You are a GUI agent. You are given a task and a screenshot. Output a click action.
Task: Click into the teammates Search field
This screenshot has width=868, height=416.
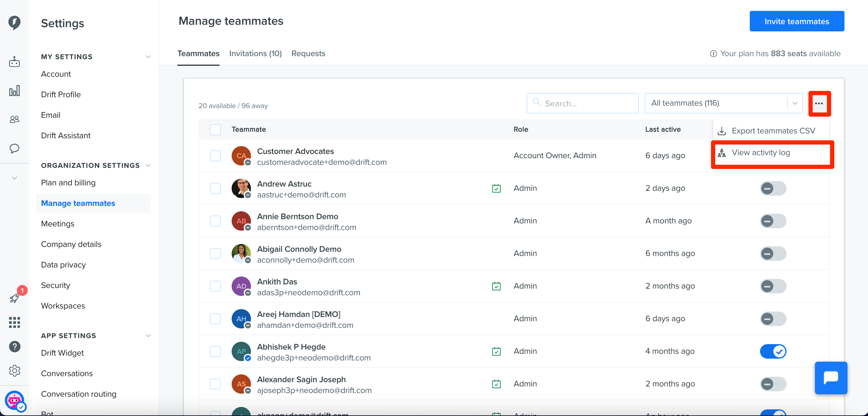[582, 103]
